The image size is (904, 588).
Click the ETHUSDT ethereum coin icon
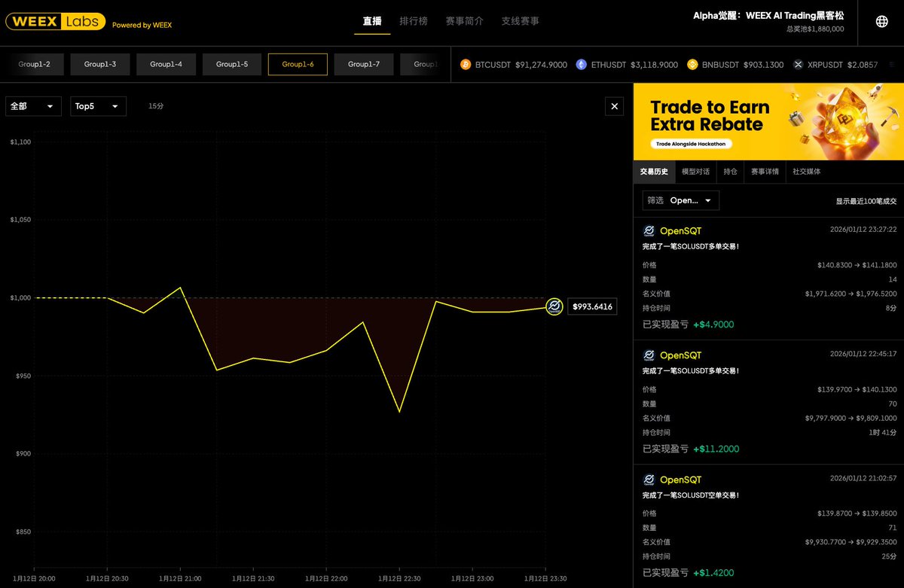tap(582, 65)
